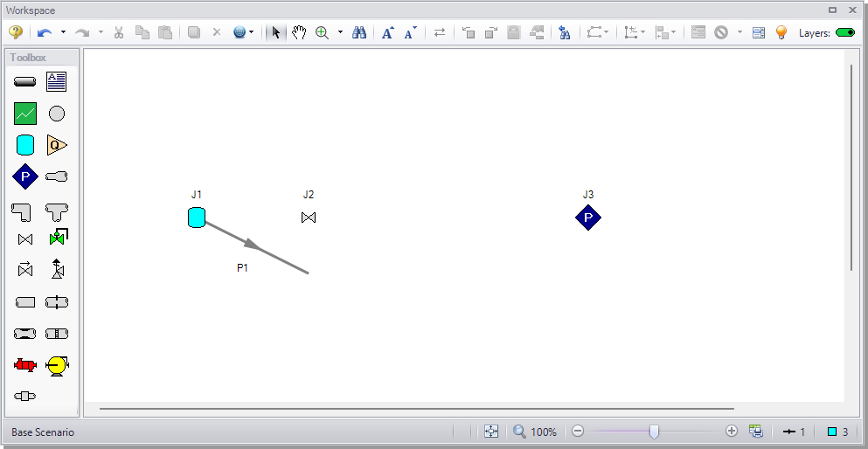The width and height of the screenshot is (868, 449).
Task: Open the Undo history dropdown arrow
Action: (63, 32)
